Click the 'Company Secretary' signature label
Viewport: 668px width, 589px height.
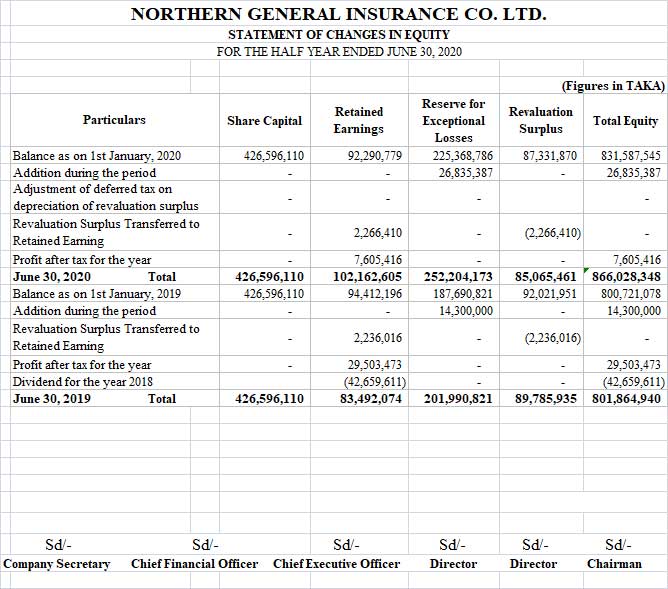click(x=57, y=564)
